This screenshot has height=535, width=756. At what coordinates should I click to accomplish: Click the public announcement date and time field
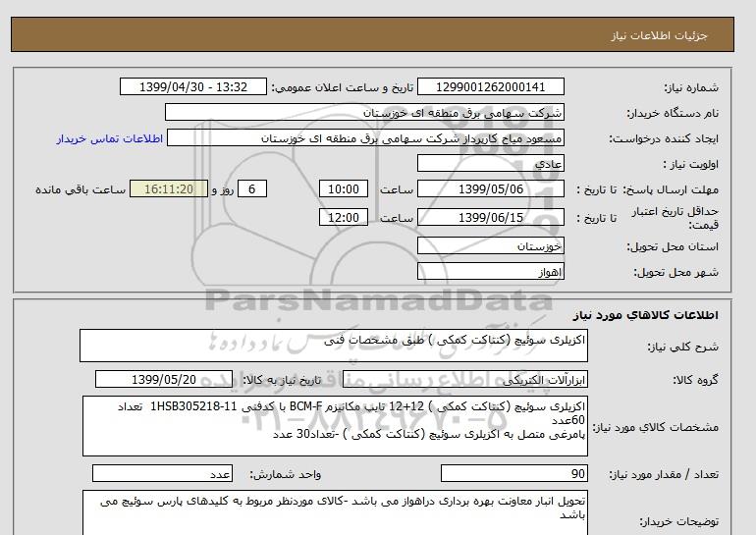192,86
